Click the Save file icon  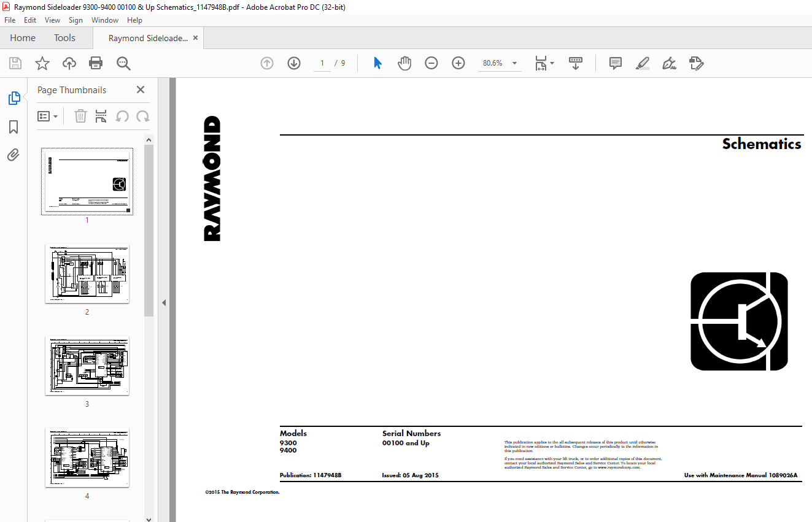click(15, 63)
